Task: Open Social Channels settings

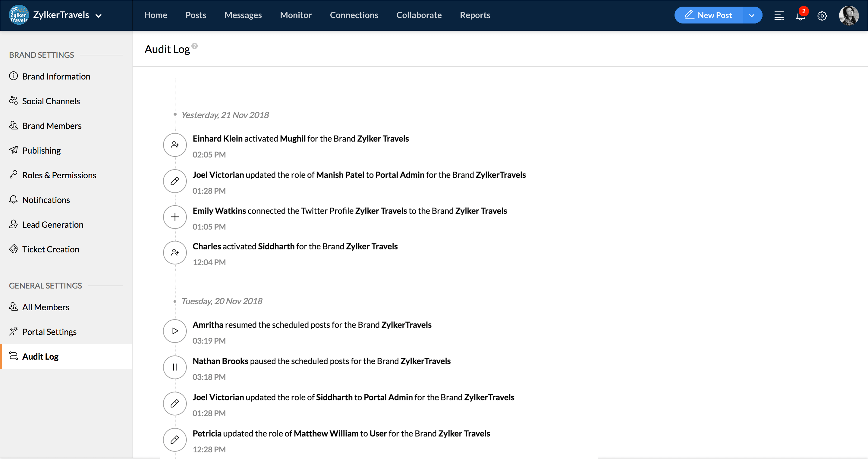Action: (x=51, y=101)
